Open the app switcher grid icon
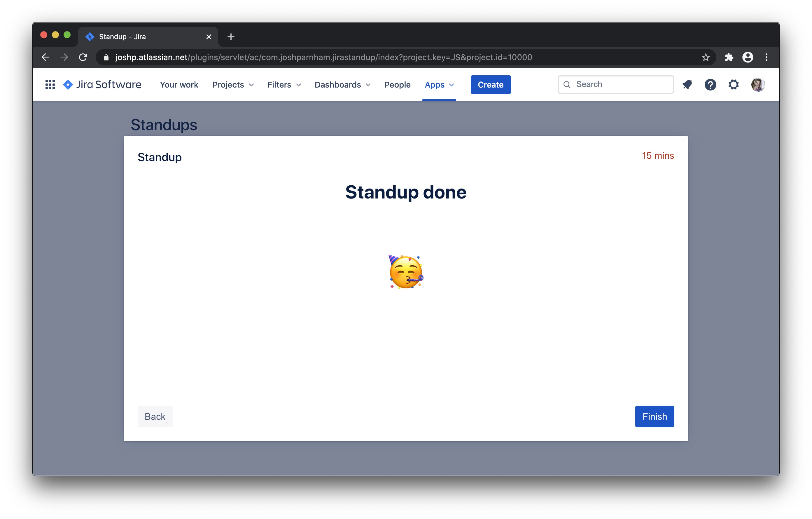 tap(50, 85)
